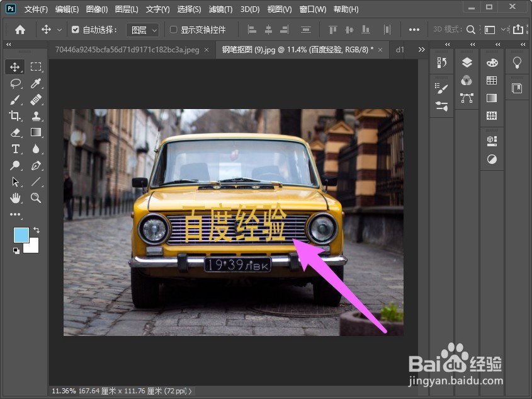This screenshot has width=532, height=399.
Task: Open the Layers panel icon
Action: 467,62
